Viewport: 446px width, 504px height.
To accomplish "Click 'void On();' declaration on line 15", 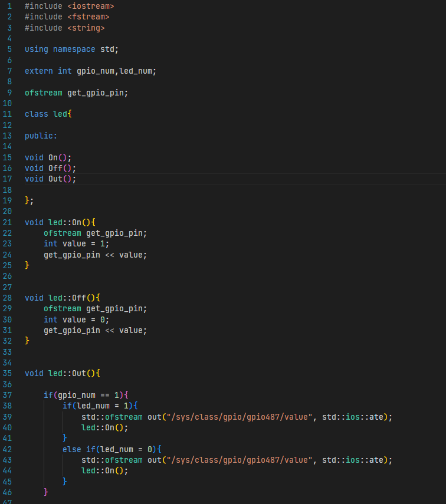I will pyautogui.click(x=48, y=157).
